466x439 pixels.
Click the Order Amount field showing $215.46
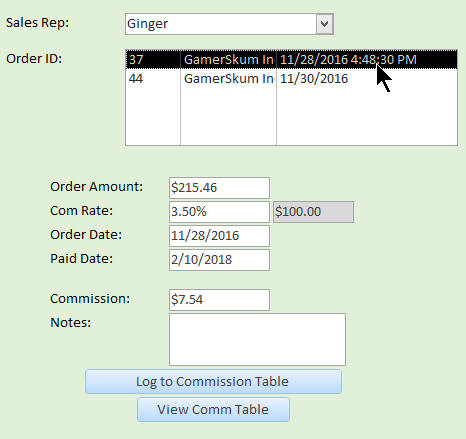coord(219,188)
